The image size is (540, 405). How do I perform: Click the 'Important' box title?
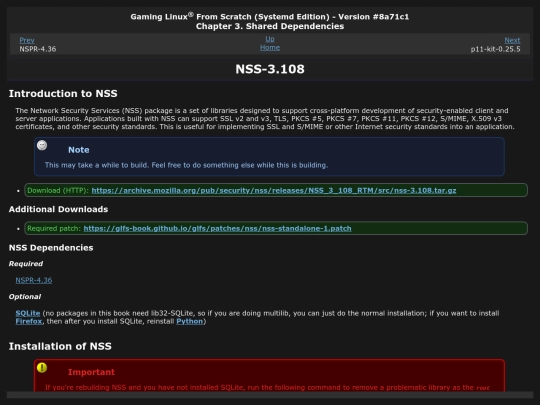click(91, 372)
